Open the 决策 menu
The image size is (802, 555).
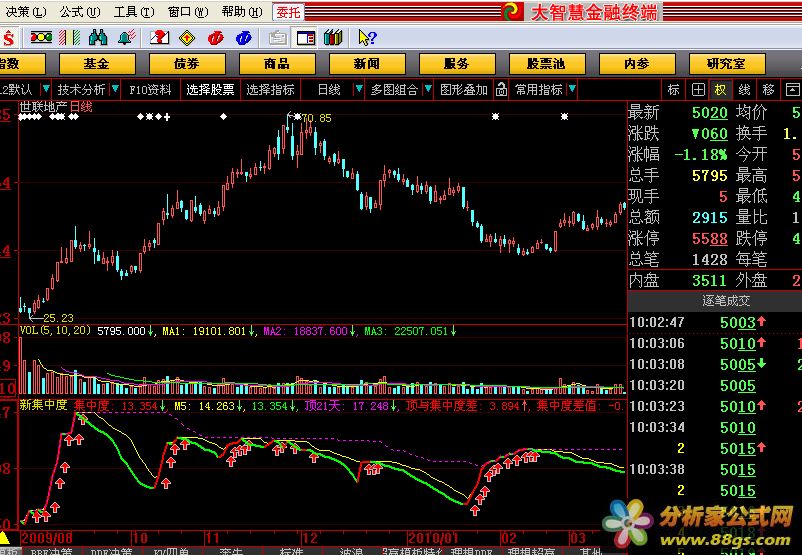[x=25, y=11]
